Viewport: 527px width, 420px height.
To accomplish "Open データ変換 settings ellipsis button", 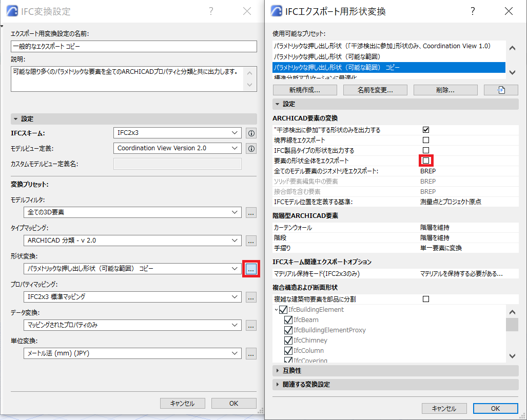I will (x=251, y=326).
